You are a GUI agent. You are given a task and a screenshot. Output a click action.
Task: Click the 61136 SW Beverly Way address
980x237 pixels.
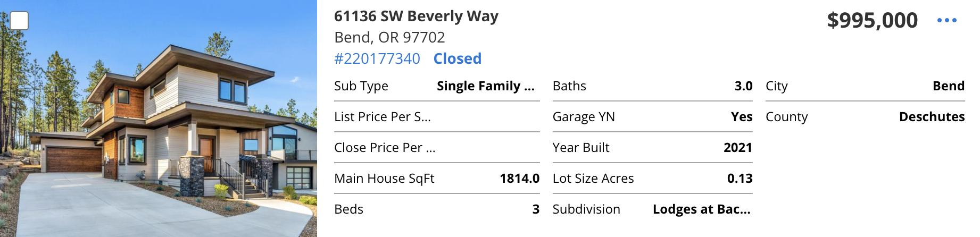[416, 16]
